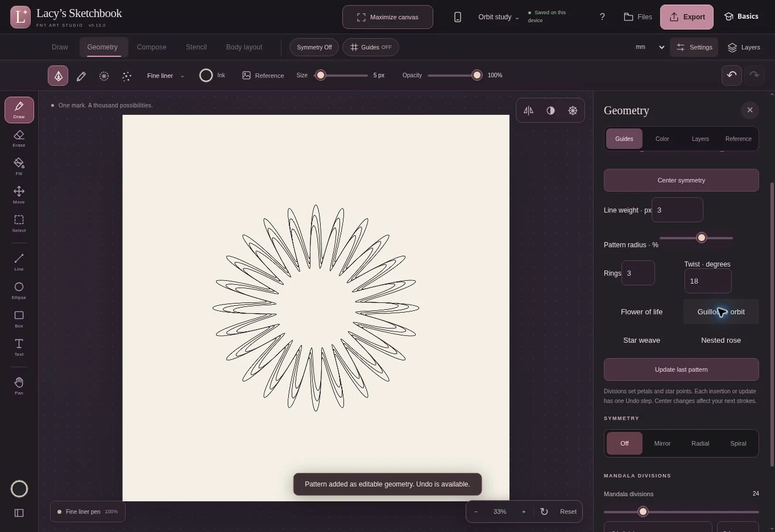This screenshot has height=532, width=775.
Task: Click the Opacity slider handle
Action: tap(476, 75)
